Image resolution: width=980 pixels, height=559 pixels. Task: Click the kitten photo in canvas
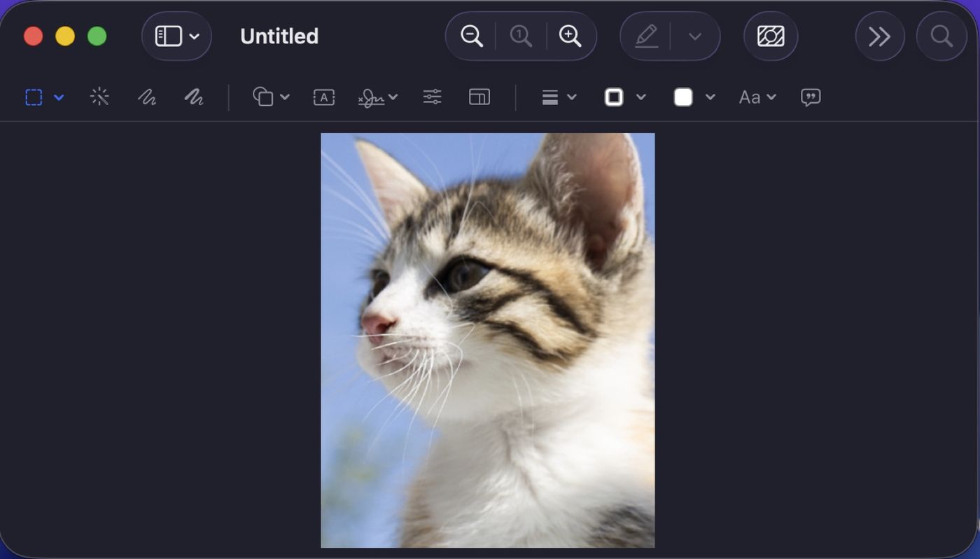(488, 340)
